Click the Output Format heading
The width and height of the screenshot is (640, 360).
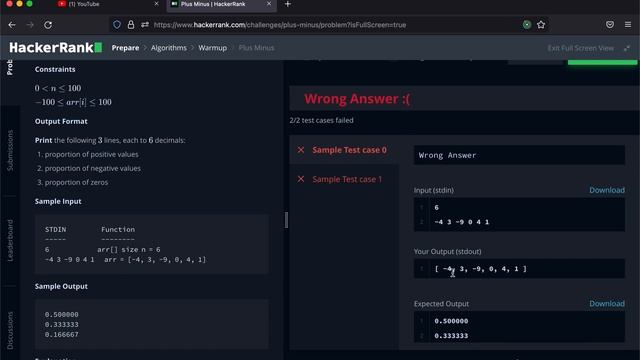tap(61, 121)
